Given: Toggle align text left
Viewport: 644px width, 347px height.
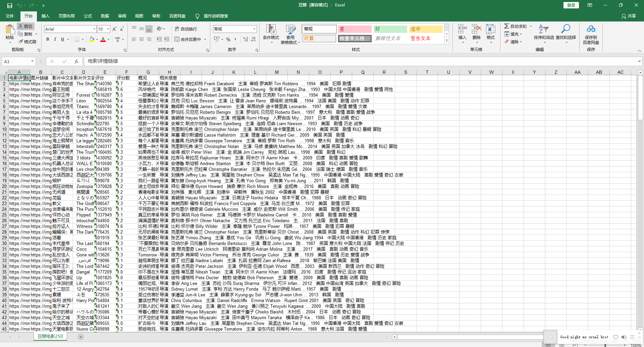Looking at the screenshot, I should [x=134, y=39].
